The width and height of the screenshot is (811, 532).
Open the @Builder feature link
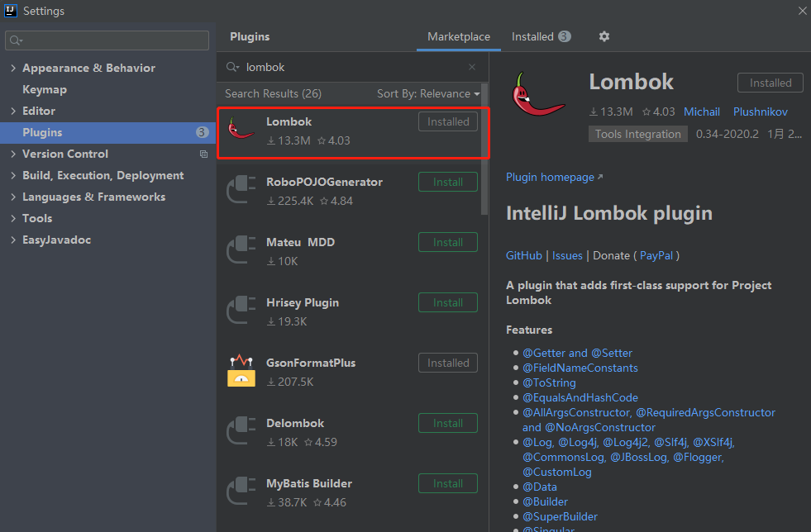click(x=545, y=502)
